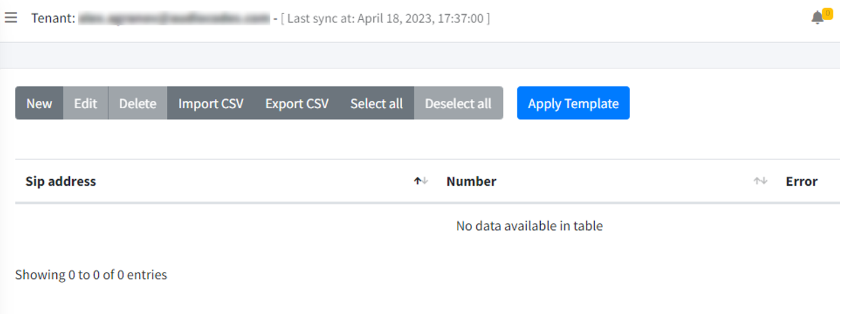Screen dimensions: 868x314
Task: Click the Error column header
Action: (x=802, y=182)
